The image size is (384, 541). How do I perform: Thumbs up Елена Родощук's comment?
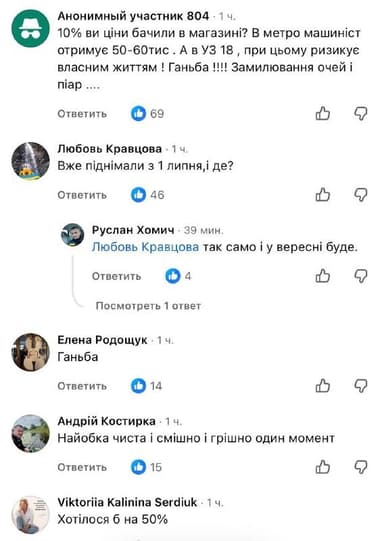[x=323, y=386]
